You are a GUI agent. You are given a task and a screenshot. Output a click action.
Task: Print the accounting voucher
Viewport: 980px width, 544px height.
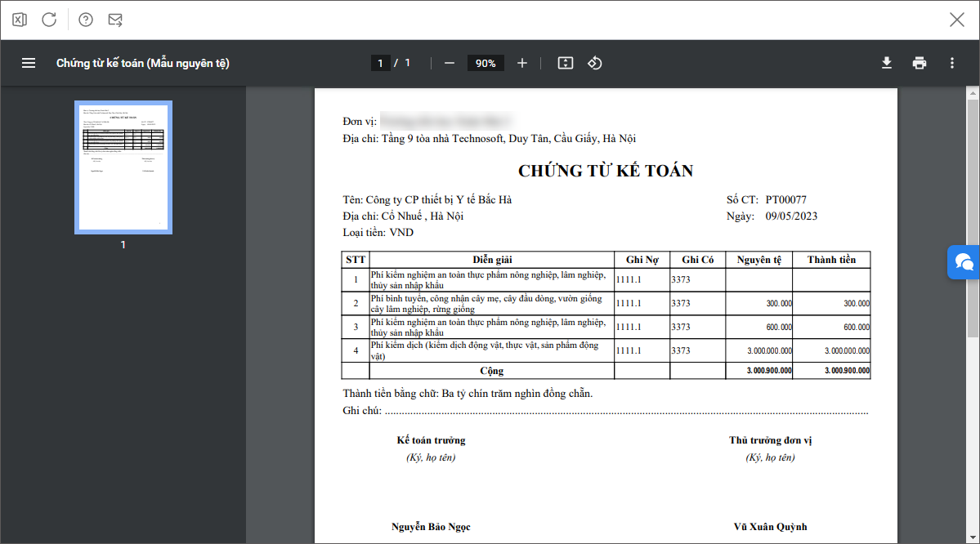tap(920, 63)
